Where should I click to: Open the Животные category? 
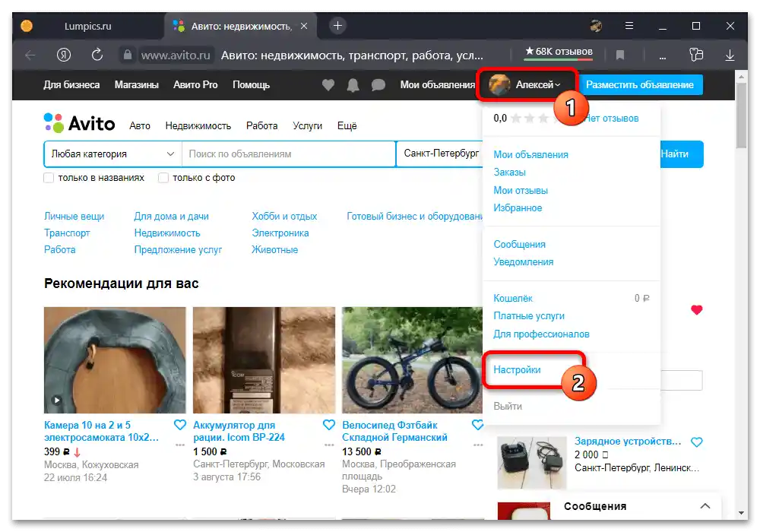275,250
